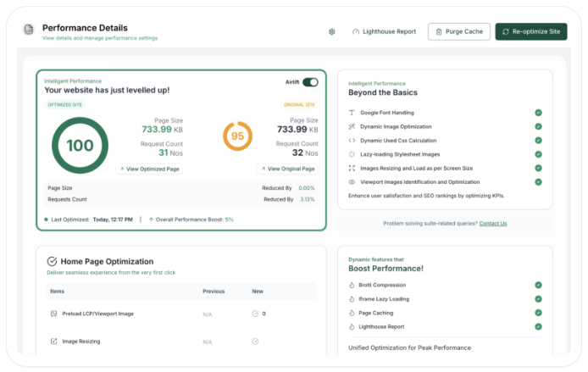The height and width of the screenshot is (372, 588).
Task: Click the Image Resizing row icon
Action: click(x=53, y=341)
